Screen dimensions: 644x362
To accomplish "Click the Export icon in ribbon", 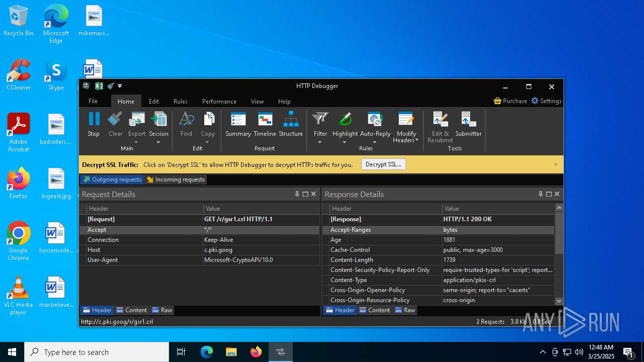I will click(x=137, y=119).
